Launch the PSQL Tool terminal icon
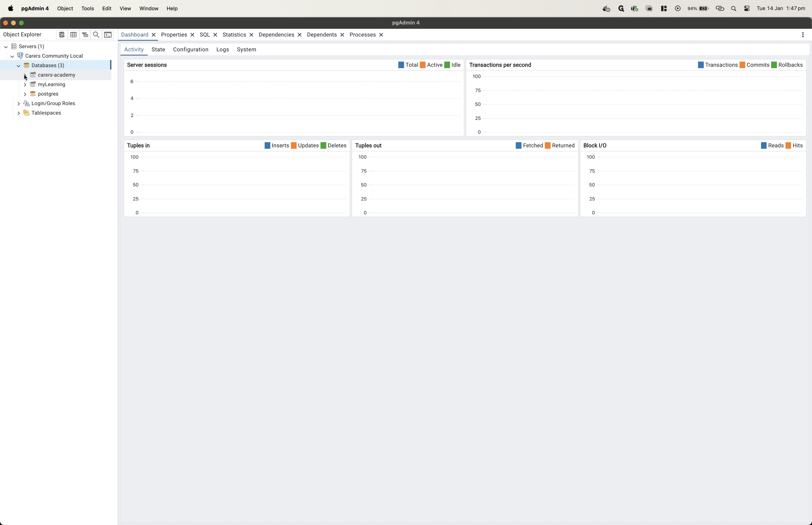 108,35
